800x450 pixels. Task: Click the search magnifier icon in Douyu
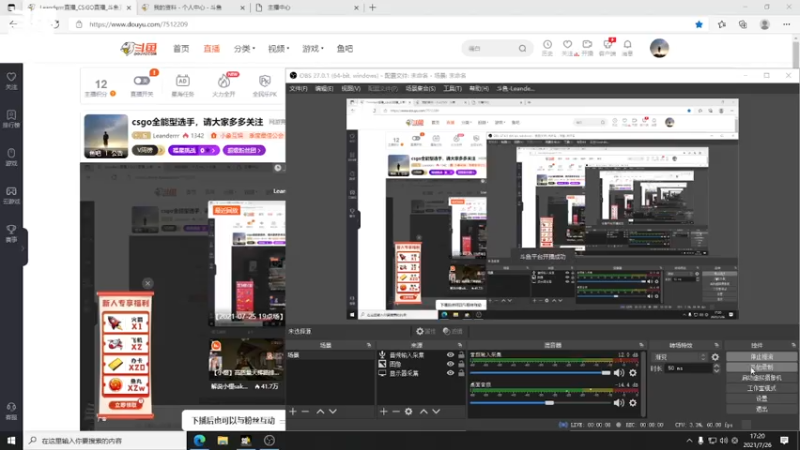(522, 48)
